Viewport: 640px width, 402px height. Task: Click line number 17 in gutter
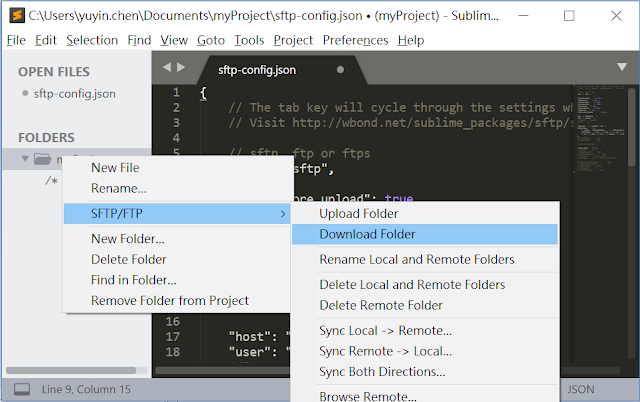point(173,337)
